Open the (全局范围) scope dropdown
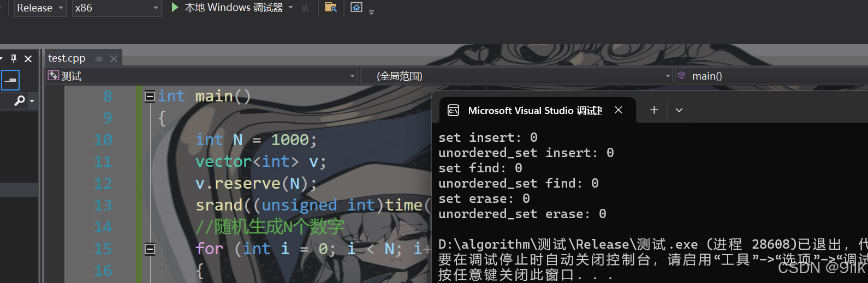This screenshot has width=868, height=283. click(516, 76)
